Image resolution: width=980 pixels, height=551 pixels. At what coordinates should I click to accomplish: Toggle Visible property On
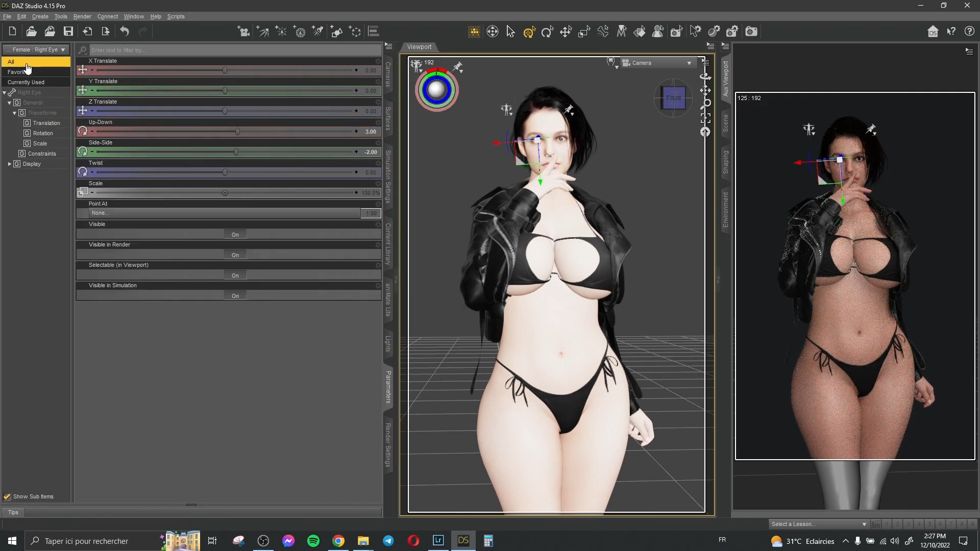click(x=235, y=235)
